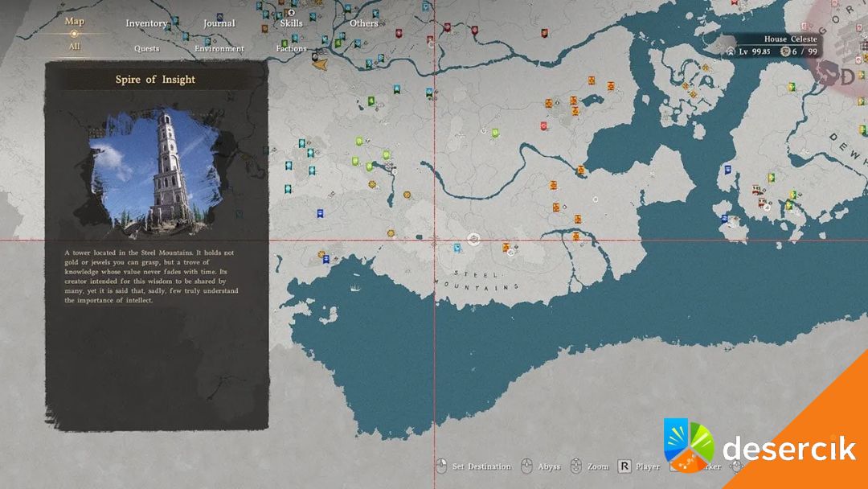Click the level emblem icon beside Lv 99.85
The width and height of the screenshot is (868, 489).
(731, 51)
